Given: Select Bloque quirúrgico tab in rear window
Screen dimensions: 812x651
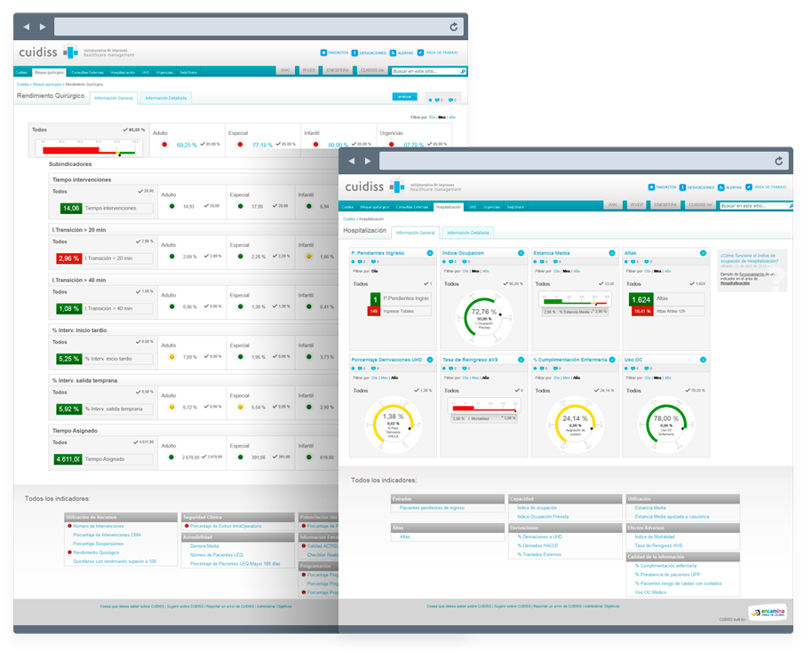Looking at the screenshot, I should tap(49, 73).
